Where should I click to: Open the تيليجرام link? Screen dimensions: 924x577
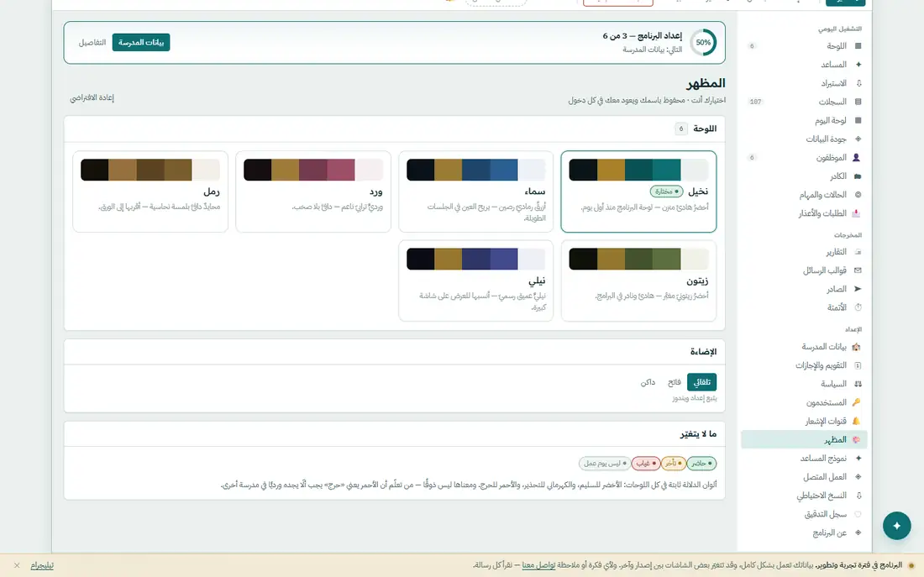42,565
